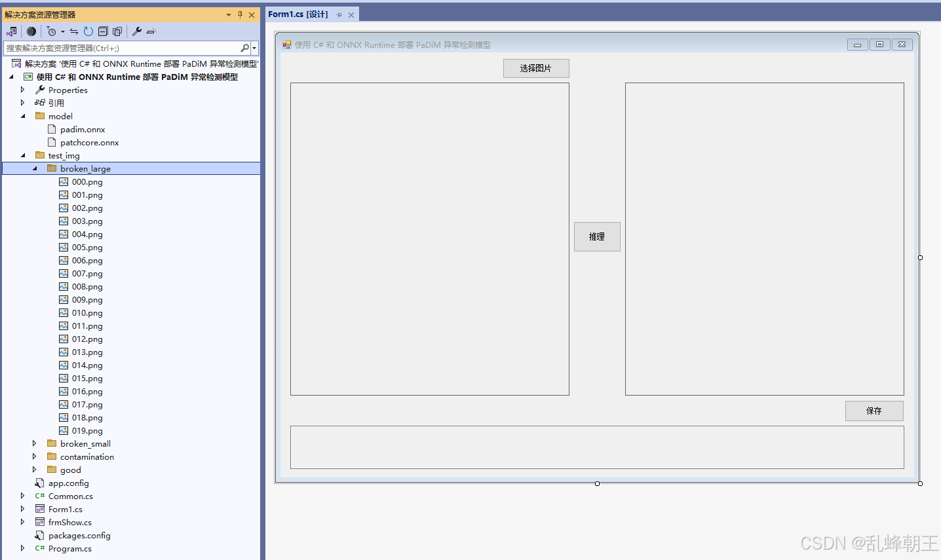The width and height of the screenshot is (941, 560).
Task: Expand the broken_small folder
Action: coord(35,443)
